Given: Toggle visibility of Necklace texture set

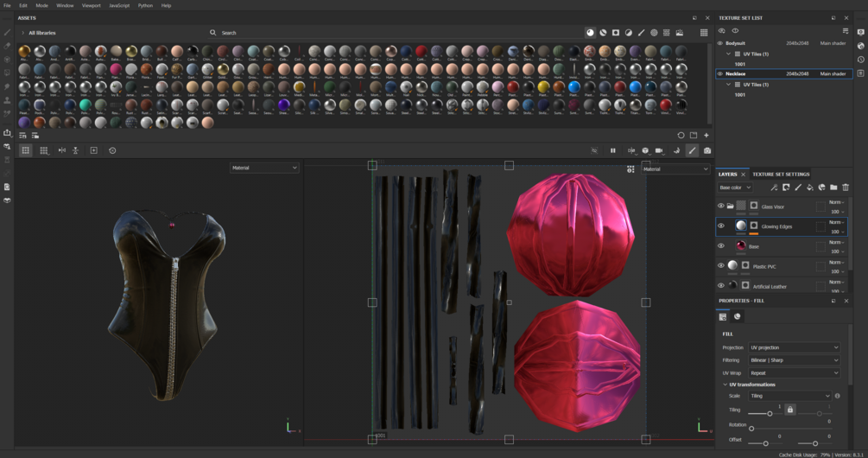Looking at the screenshot, I should tap(720, 73).
